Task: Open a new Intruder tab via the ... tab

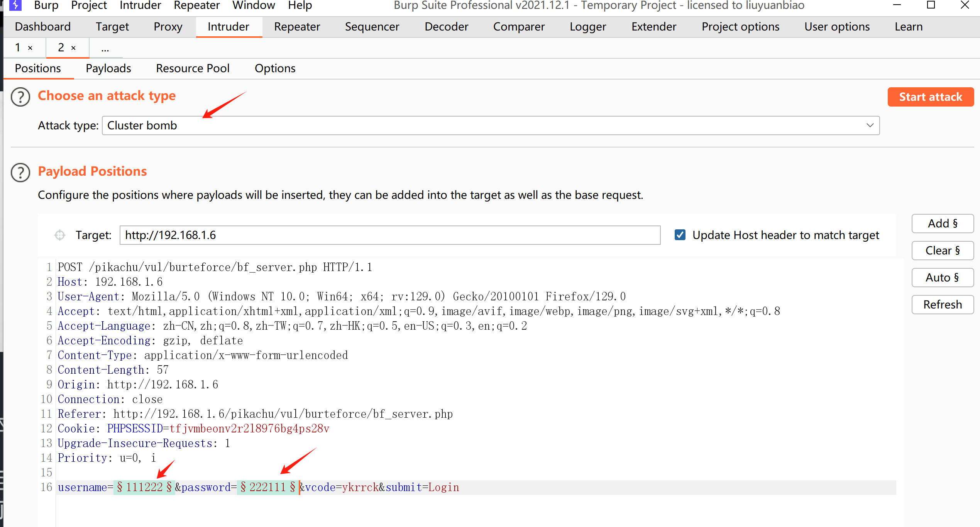Action: (105, 49)
